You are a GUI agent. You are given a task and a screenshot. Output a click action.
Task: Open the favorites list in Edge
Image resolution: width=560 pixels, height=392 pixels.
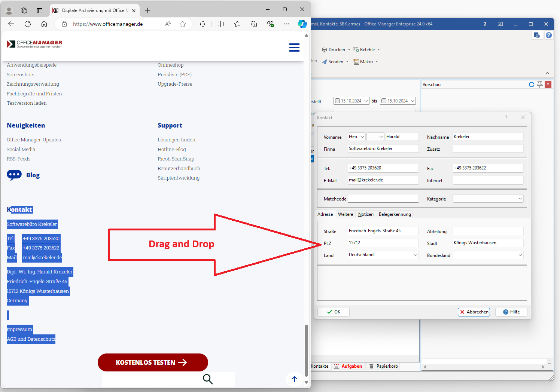pyautogui.click(x=237, y=24)
